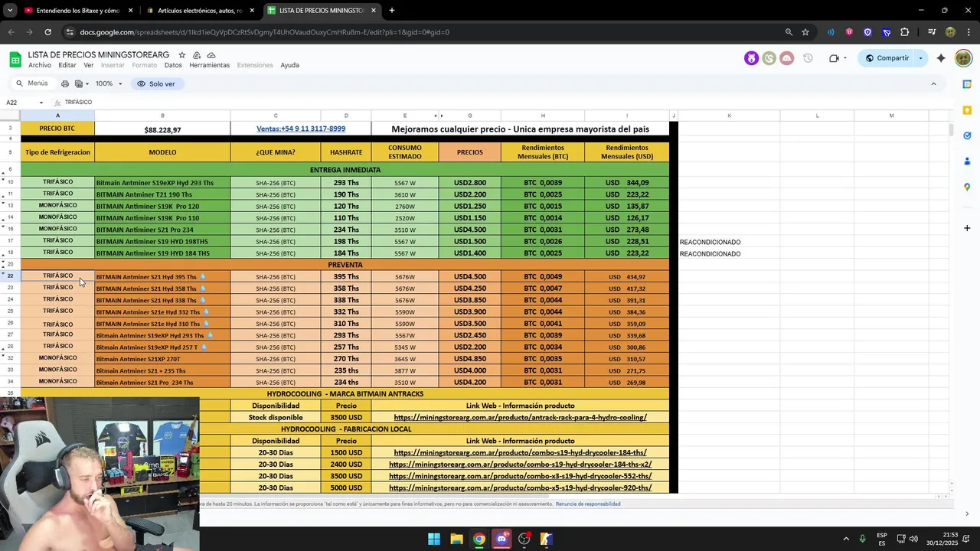
Task: Select cell Bitmain Antminer S19eXP Hyd 293 Ths in row 10
Action: coord(162,183)
